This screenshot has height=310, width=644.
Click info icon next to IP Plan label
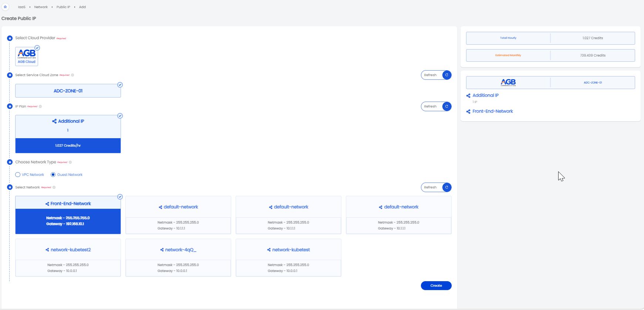[40, 106]
